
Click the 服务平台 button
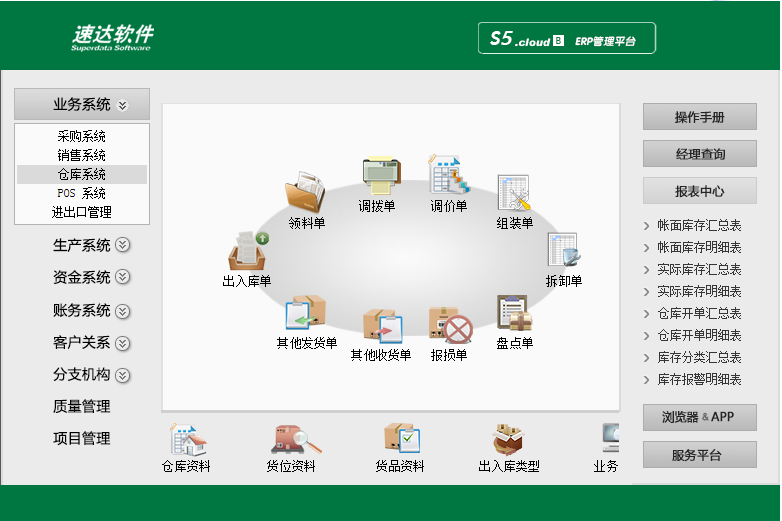(700, 454)
